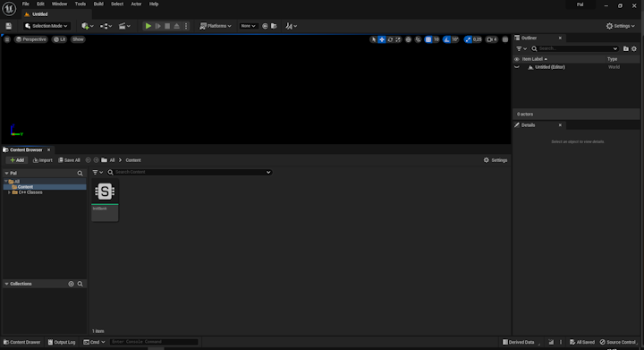Open the Selection Mode dropdown
644x350 pixels.
pos(46,26)
